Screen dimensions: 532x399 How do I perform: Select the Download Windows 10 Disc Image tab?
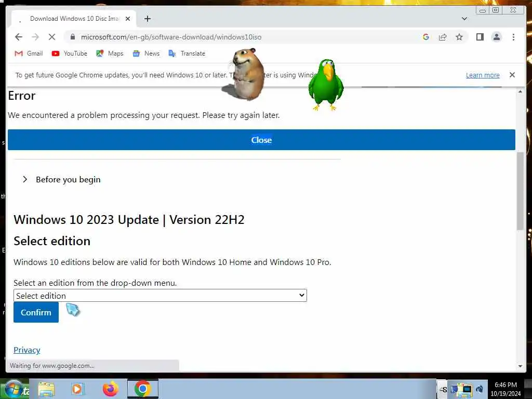(74, 19)
